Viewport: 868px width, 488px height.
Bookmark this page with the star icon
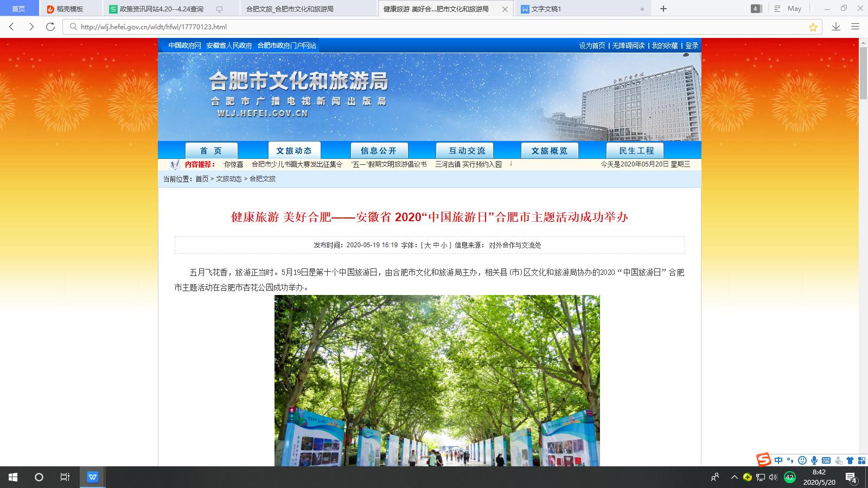click(x=813, y=27)
